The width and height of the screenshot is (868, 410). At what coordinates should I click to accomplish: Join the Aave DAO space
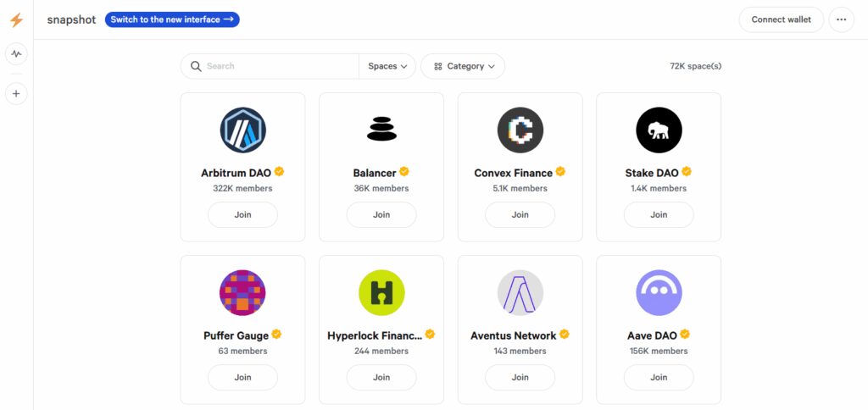click(x=659, y=377)
